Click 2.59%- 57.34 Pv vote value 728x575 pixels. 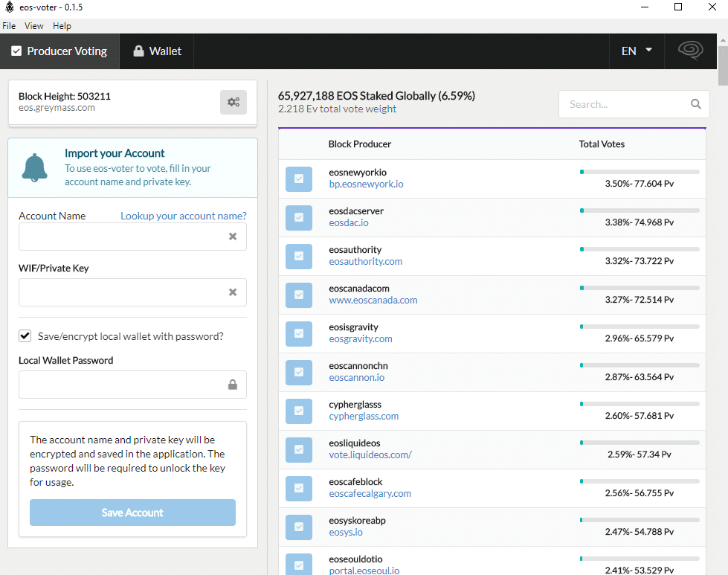tap(639, 454)
